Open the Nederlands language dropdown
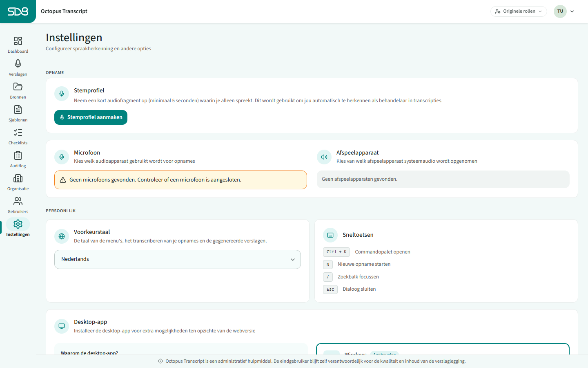Image resolution: width=588 pixels, height=368 pixels. click(178, 259)
